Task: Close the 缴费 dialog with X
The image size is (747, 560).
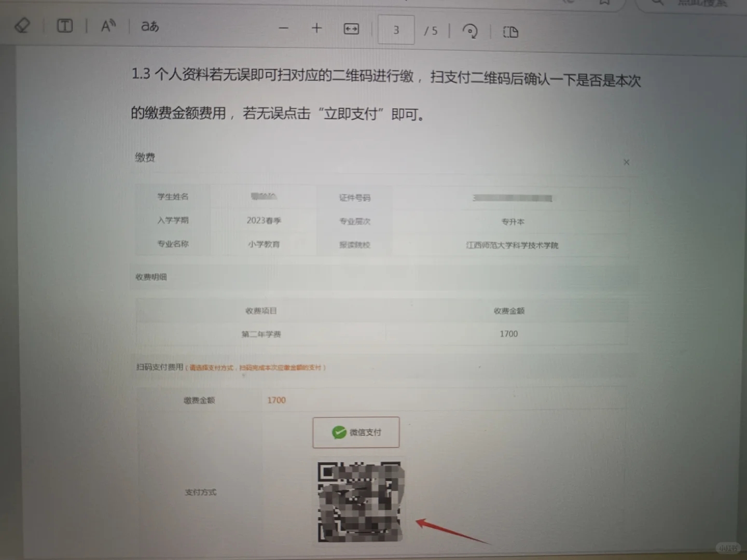Action: point(626,162)
